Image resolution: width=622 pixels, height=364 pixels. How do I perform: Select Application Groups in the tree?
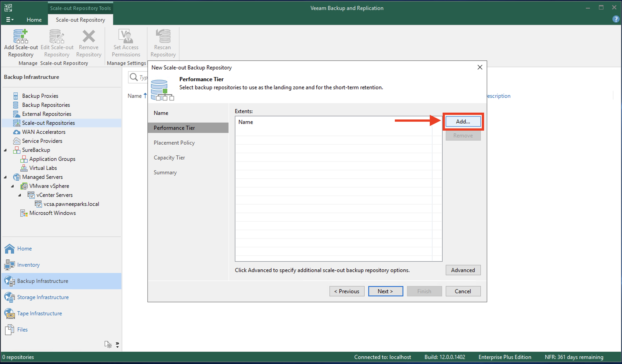[52, 159]
